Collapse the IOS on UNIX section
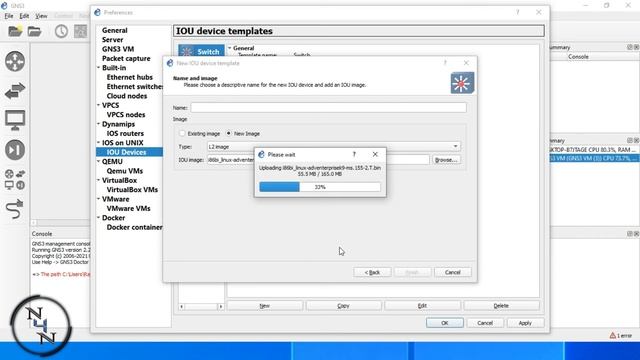This screenshot has height=360, width=640. (x=98, y=143)
